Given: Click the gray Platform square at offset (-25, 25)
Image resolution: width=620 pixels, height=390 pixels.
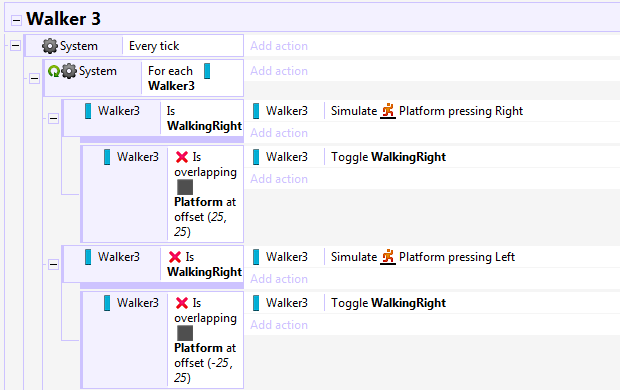Looking at the screenshot, I should pos(185,333).
